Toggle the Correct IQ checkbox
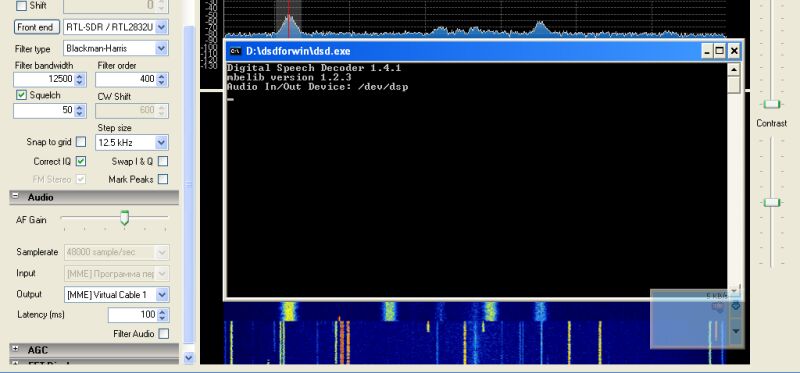The height and width of the screenshot is (373, 800). [81, 161]
